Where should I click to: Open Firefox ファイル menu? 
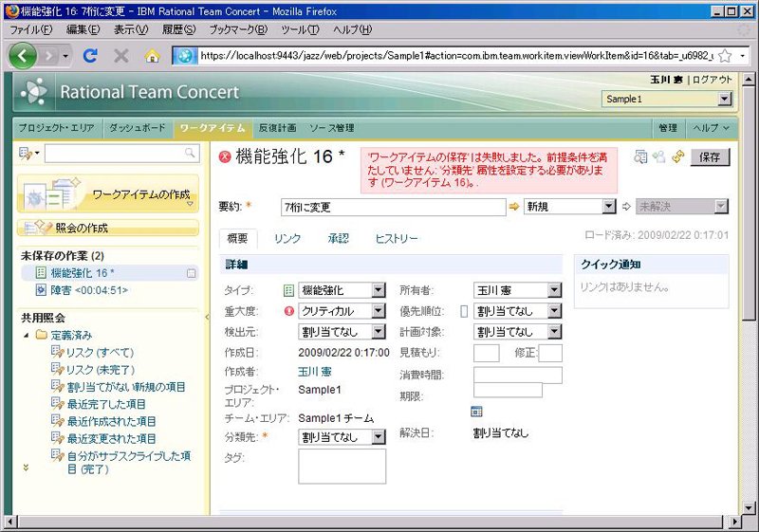31,29
